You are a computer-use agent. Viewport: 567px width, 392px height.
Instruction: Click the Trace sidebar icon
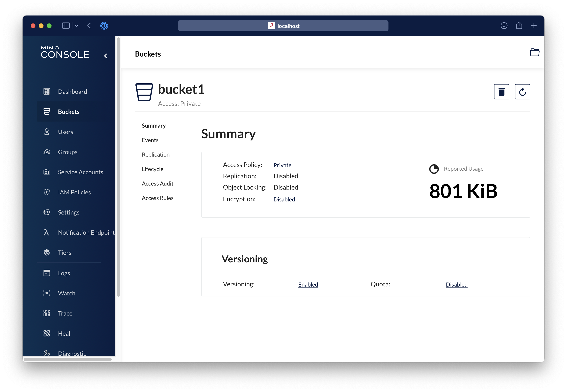[47, 313]
